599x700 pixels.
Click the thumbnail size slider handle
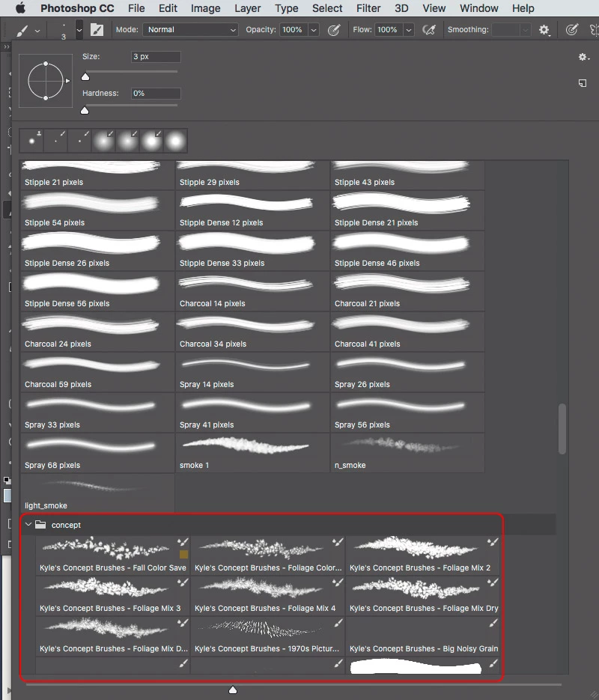tap(233, 690)
